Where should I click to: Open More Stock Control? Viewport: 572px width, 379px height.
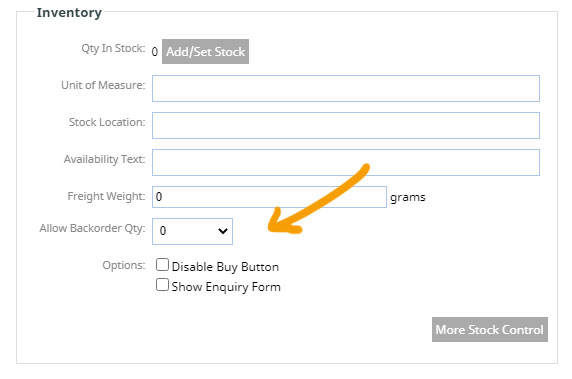click(490, 329)
